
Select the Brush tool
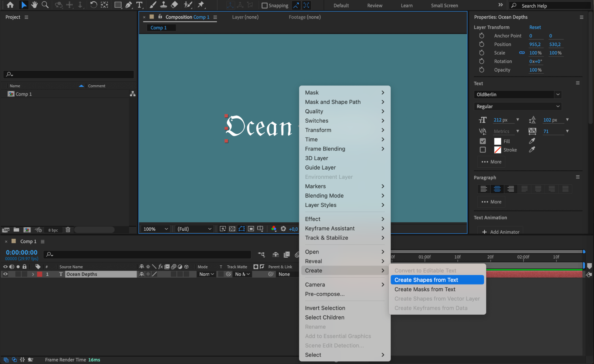click(x=153, y=5)
